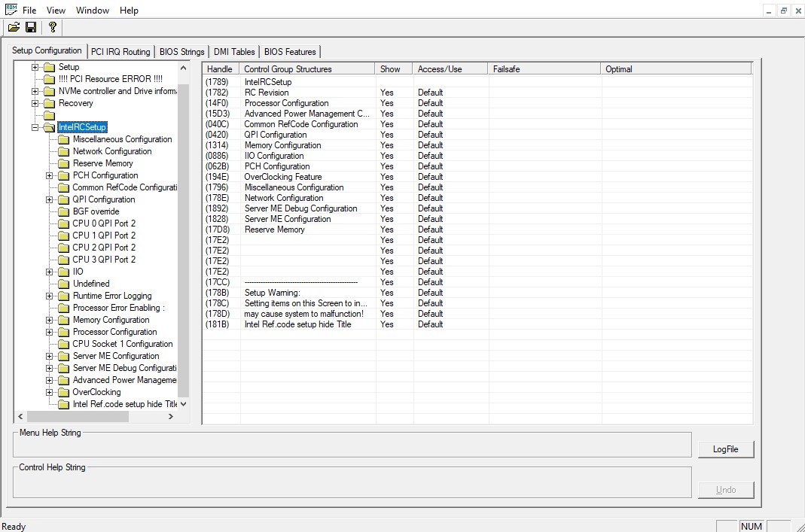Click the tree horizontal scrollbar right arrow
The height and width of the screenshot is (532, 805).
click(171, 416)
